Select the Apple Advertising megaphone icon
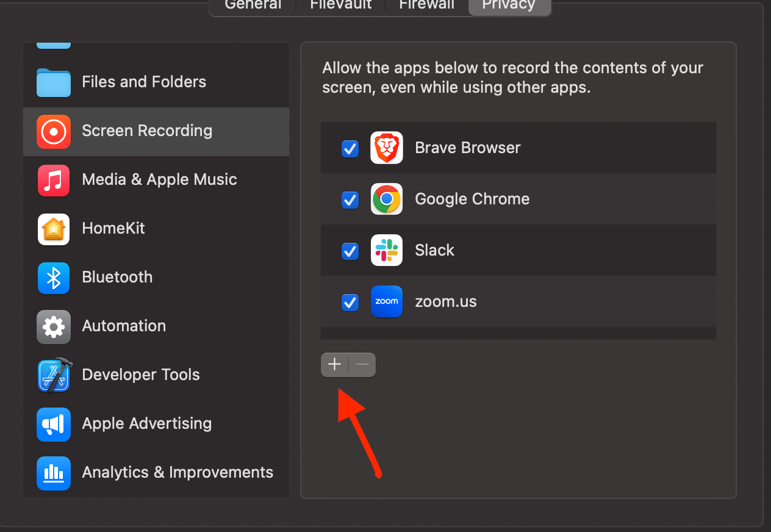771x532 pixels. (x=54, y=424)
